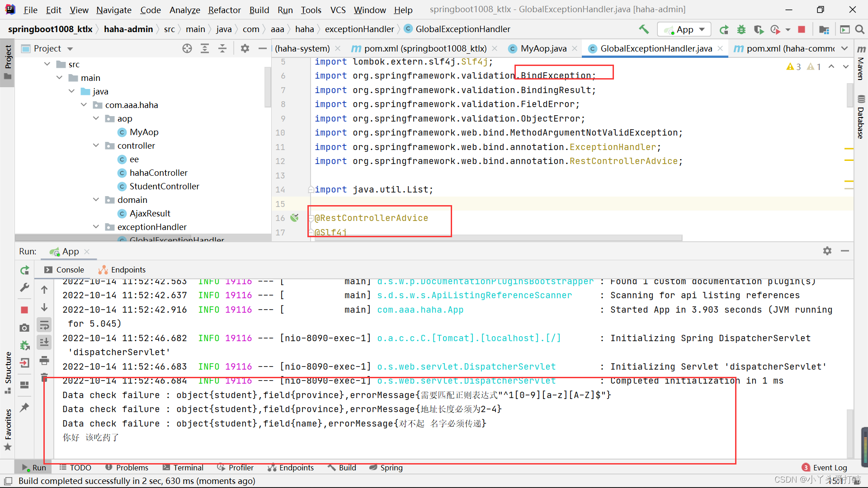Image resolution: width=868 pixels, height=488 pixels.
Task: Click the camera thread dump icon
Action: click(24, 328)
